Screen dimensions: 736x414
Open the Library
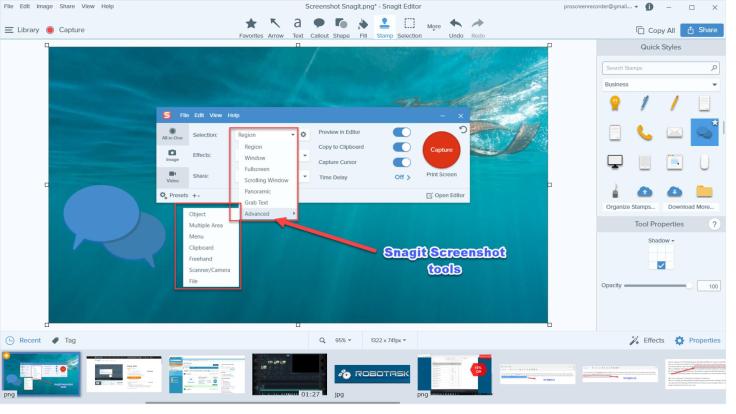[22, 30]
